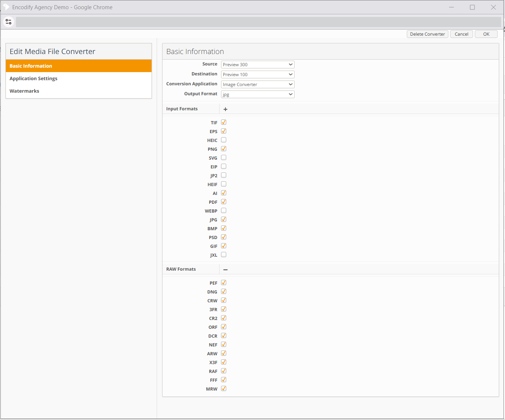Maximize the Chrome window

click(x=472, y=7)
